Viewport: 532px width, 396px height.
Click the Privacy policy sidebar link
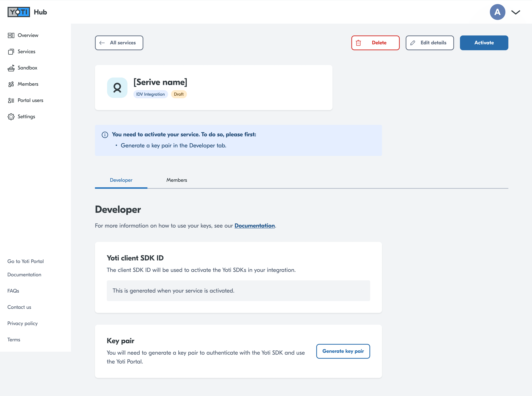[x=23, y=323]
